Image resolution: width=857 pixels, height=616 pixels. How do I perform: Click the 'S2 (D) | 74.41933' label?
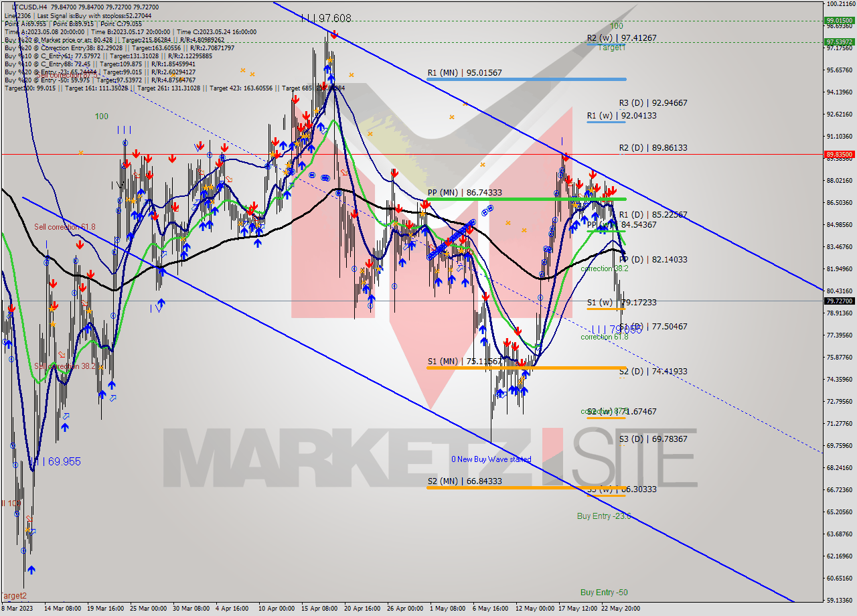(x=653, y=371)
